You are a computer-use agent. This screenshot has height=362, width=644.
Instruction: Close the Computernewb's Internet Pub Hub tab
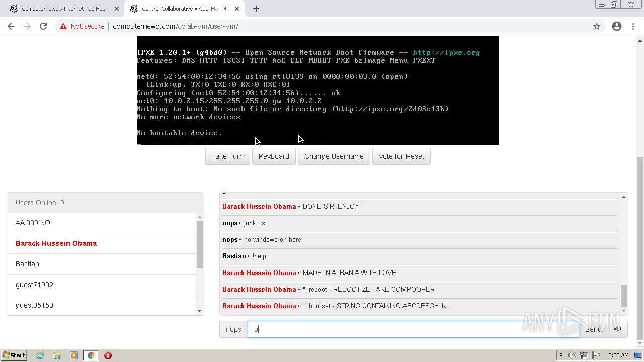(x=117, y=9)
